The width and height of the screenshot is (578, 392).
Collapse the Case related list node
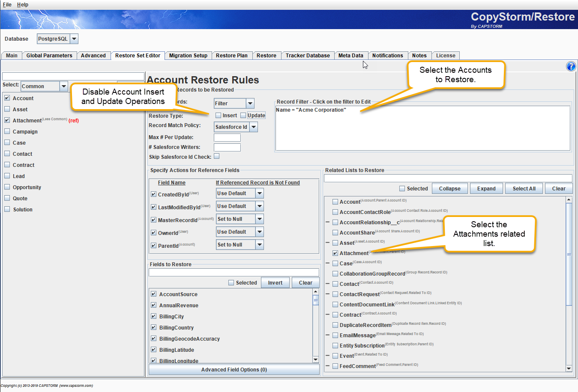pyautogui.click(x=328, y=264)
